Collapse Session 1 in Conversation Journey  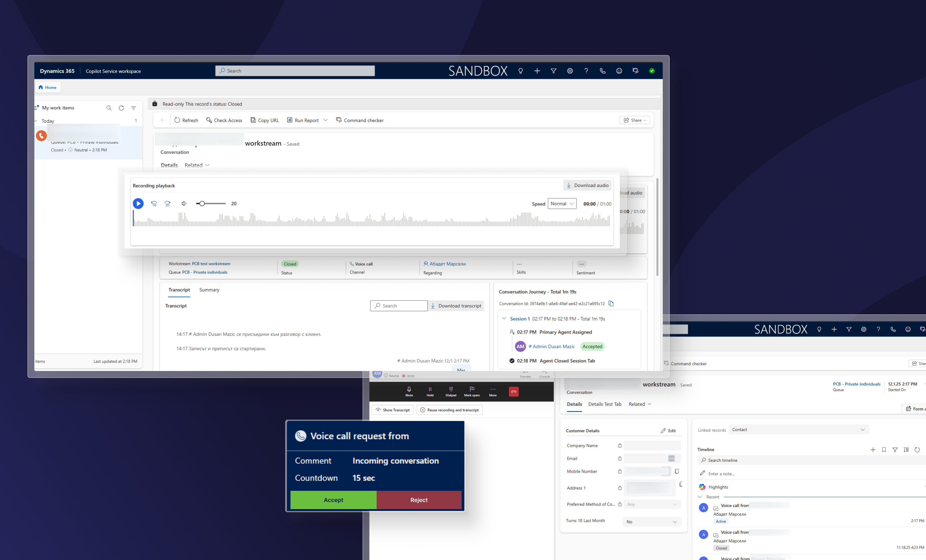(x=504, y=318)
